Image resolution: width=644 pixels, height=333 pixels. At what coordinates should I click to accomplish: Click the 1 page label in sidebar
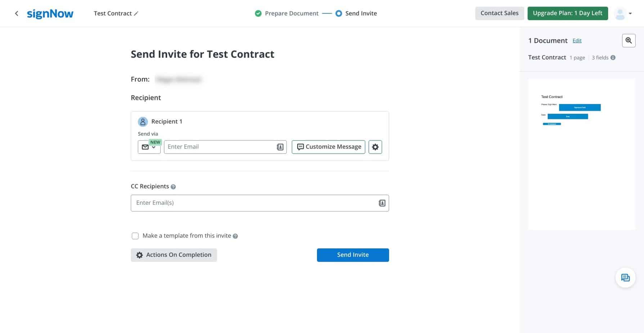(x=577, y=58)
